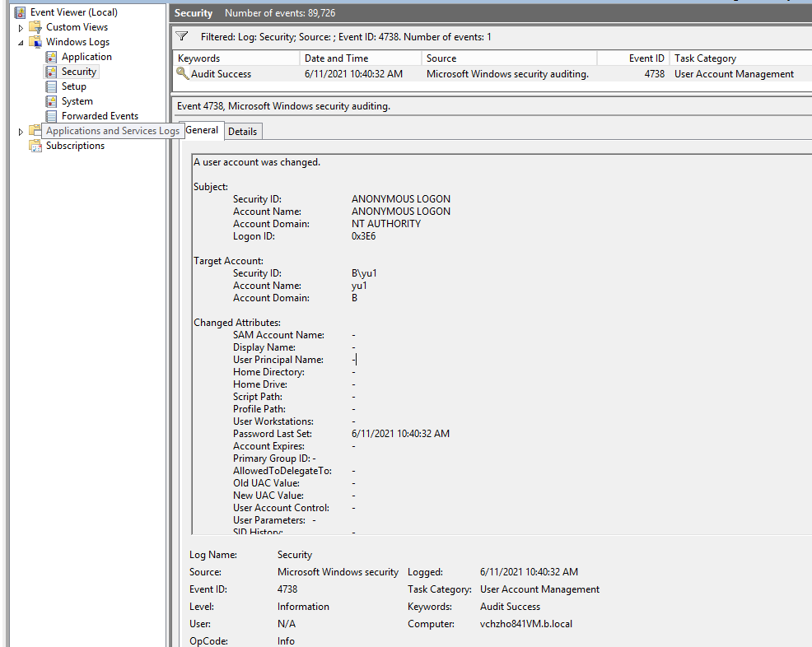Open the Application log
Image resolution: width=812 pixels, height=647 pixels.
click(86, 57)
